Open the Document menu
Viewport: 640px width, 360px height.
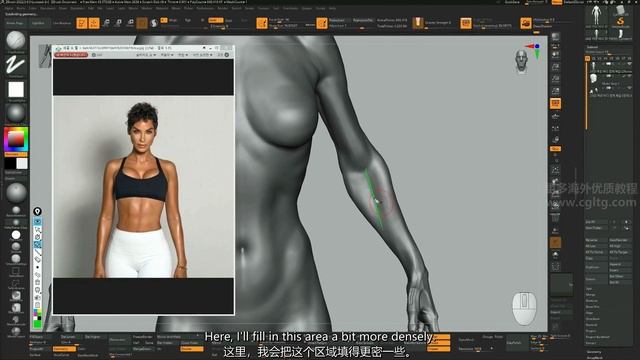(x=48, y=8)
